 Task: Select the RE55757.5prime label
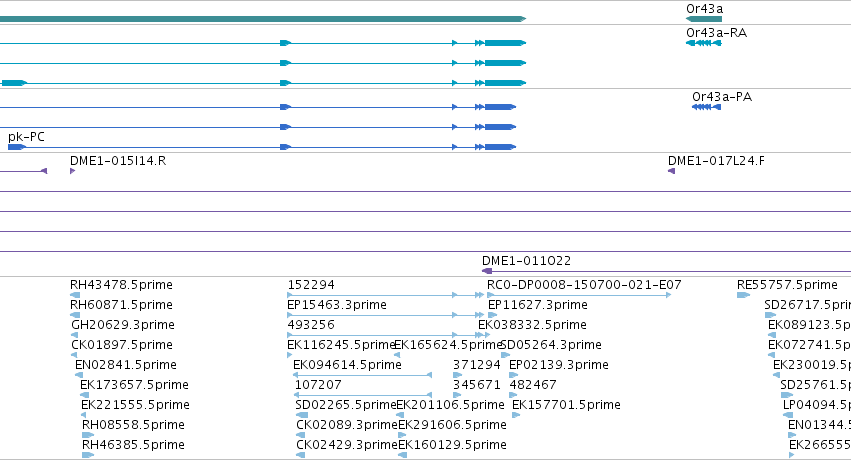[787, 285]
